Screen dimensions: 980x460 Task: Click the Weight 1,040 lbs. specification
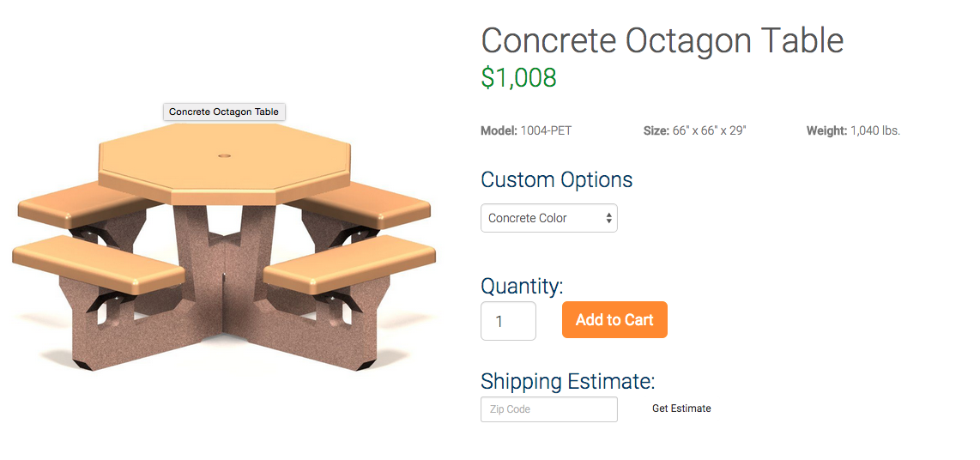[x=853, y=131]
